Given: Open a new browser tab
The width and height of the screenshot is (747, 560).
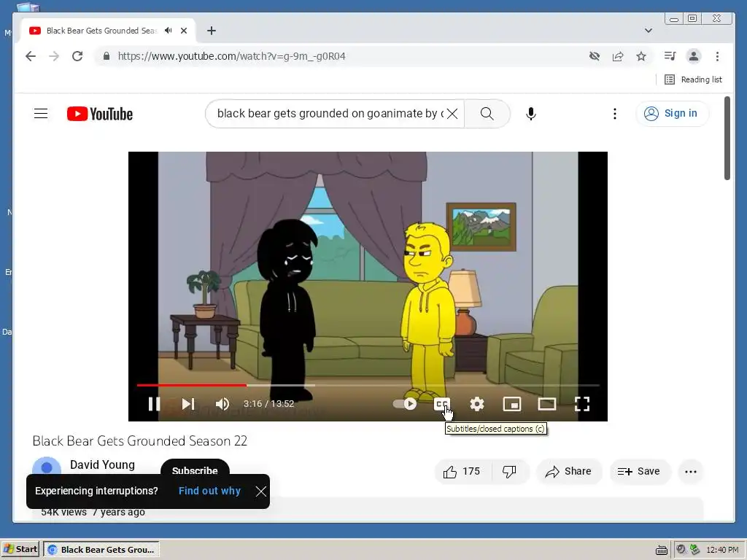Looking at the screenshot, I should coord(212,31).
